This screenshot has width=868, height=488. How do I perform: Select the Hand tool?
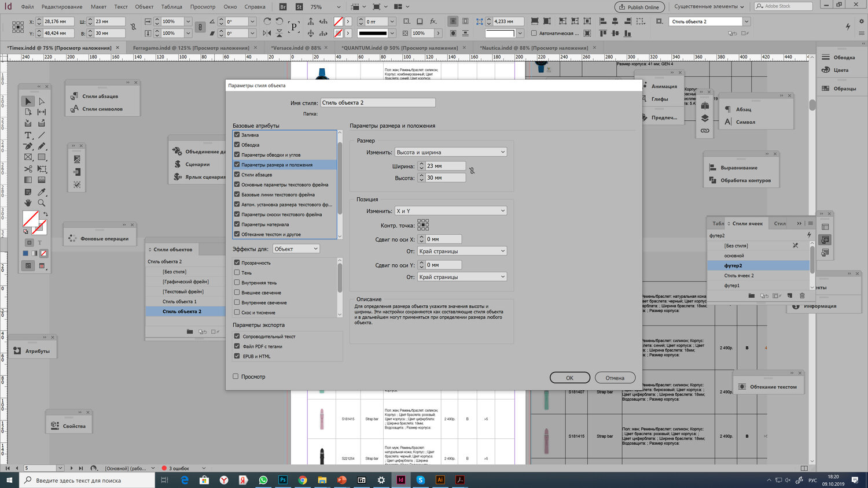[x=28, y=203]
